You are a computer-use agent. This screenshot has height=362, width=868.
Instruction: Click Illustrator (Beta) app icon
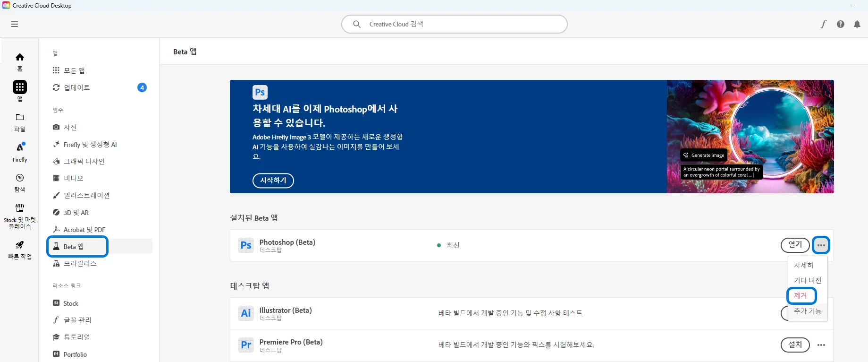pyautogui.click(x=246, y=313)
